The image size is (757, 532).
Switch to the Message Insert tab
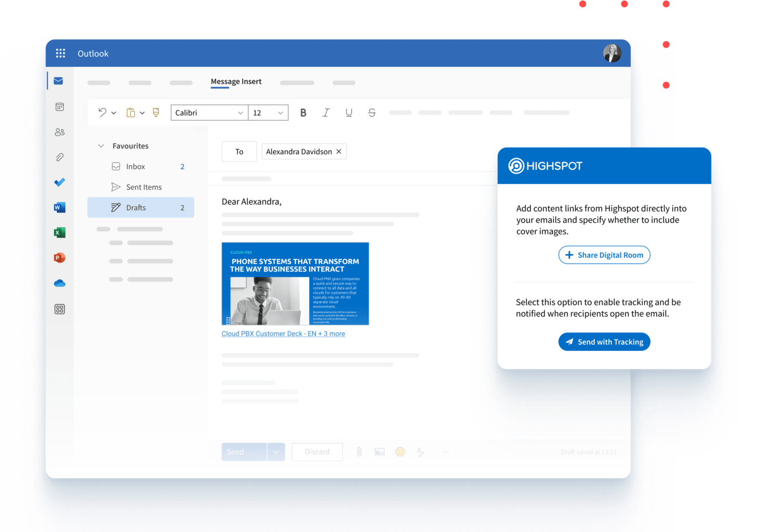pos(236,82)
